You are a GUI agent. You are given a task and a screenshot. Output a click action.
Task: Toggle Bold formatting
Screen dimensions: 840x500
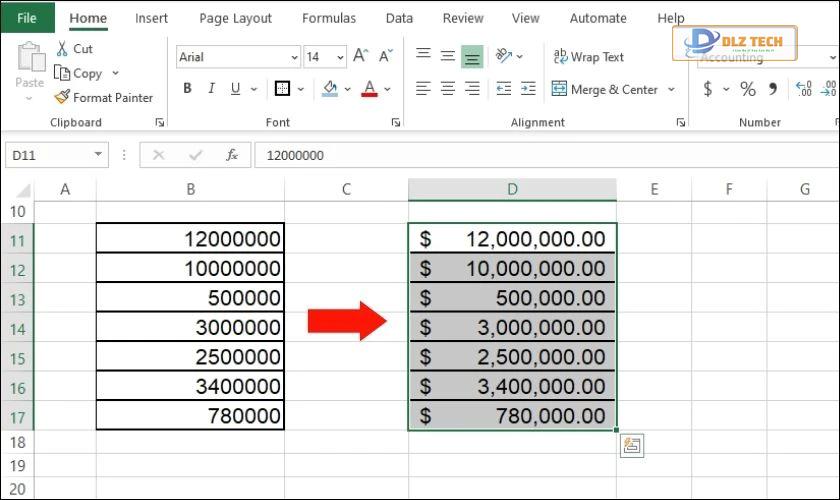187,88
